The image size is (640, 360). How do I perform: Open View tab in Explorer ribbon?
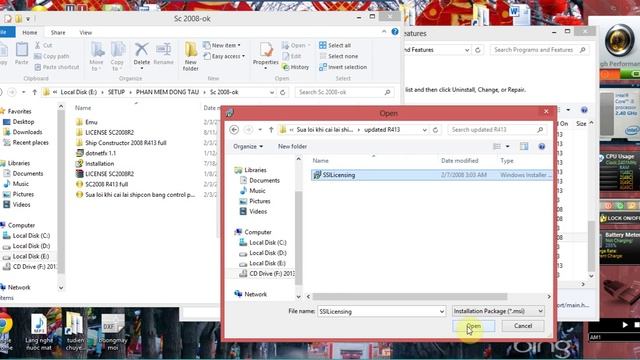coord(86,32)
